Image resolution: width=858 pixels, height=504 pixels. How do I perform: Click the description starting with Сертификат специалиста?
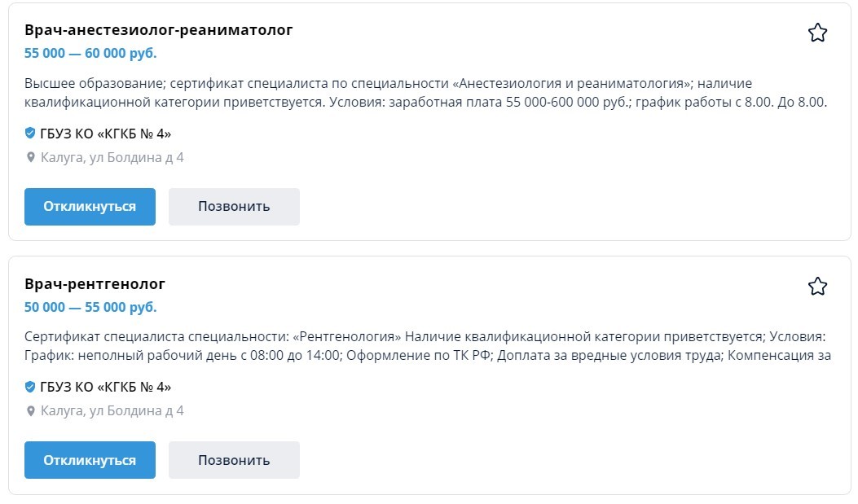(425, 346)
